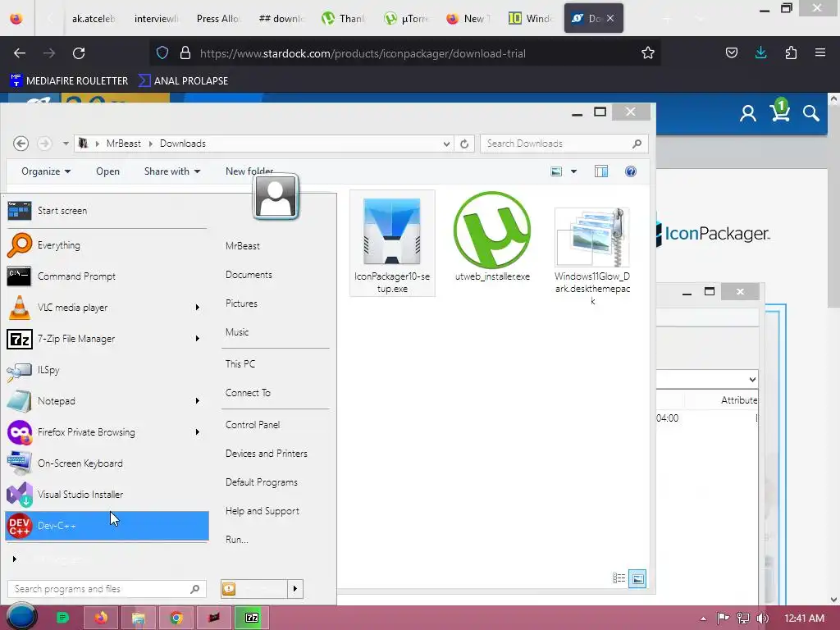This screenshot has height=630, width=840.
Task: Click the volume tray icon
Action: point(763,619)
